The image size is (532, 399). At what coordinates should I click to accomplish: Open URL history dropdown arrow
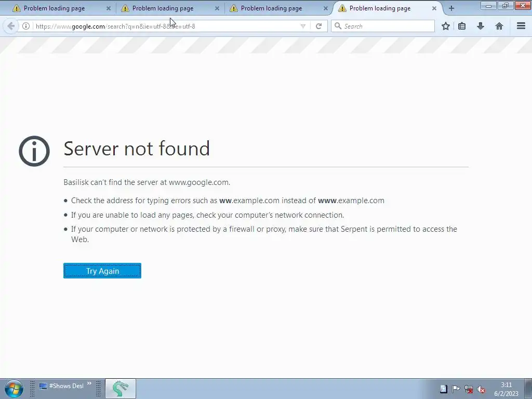(x=303, y=26)
